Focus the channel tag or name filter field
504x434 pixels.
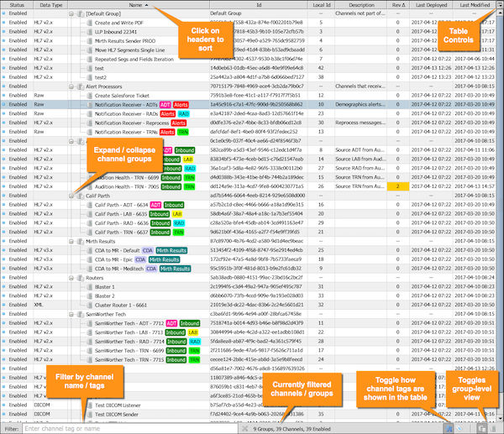126,428
